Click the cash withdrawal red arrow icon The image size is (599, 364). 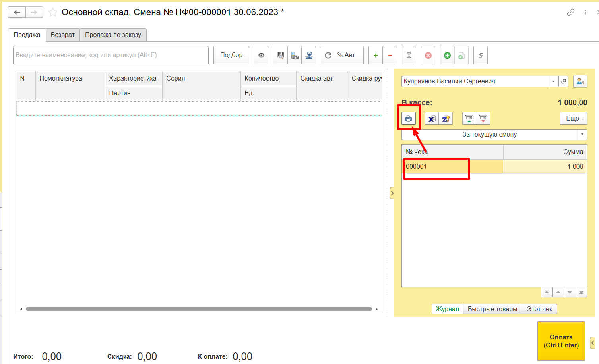click(483, 118)
